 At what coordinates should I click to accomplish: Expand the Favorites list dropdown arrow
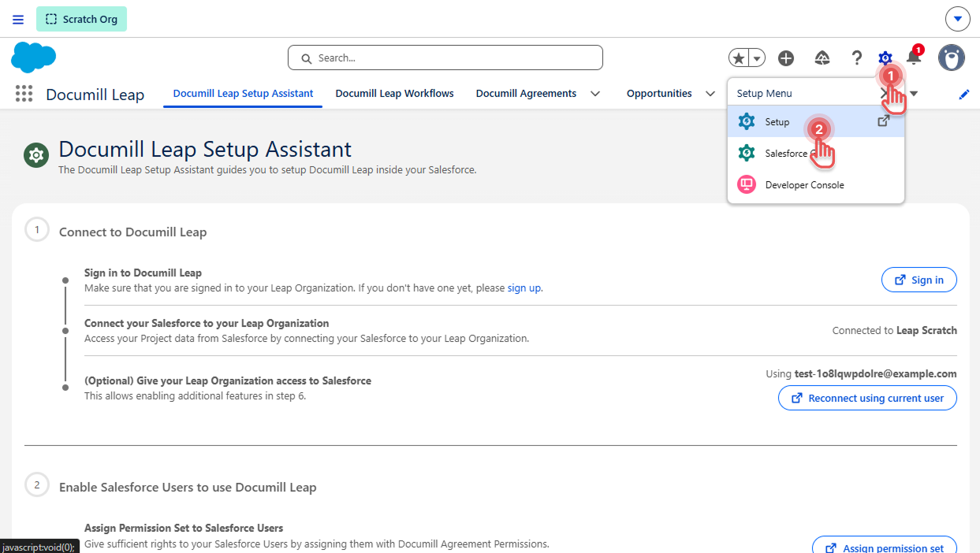(757, 58)
